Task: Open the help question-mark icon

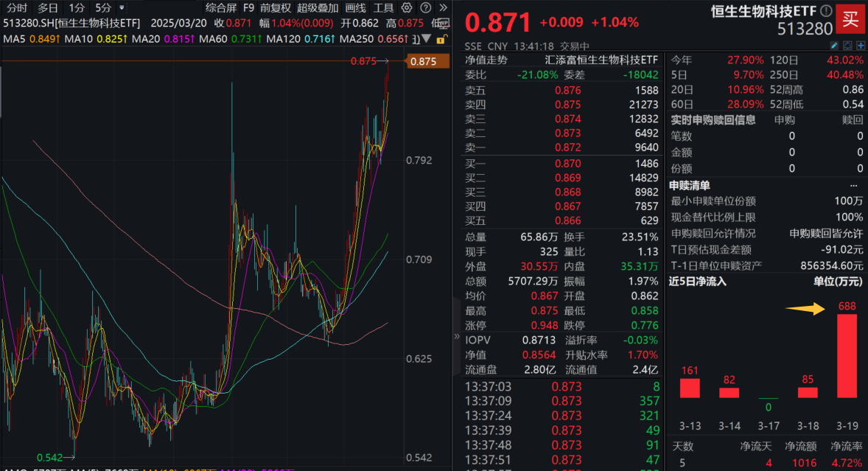Action: pyautogui.click(x=426, y=8)
